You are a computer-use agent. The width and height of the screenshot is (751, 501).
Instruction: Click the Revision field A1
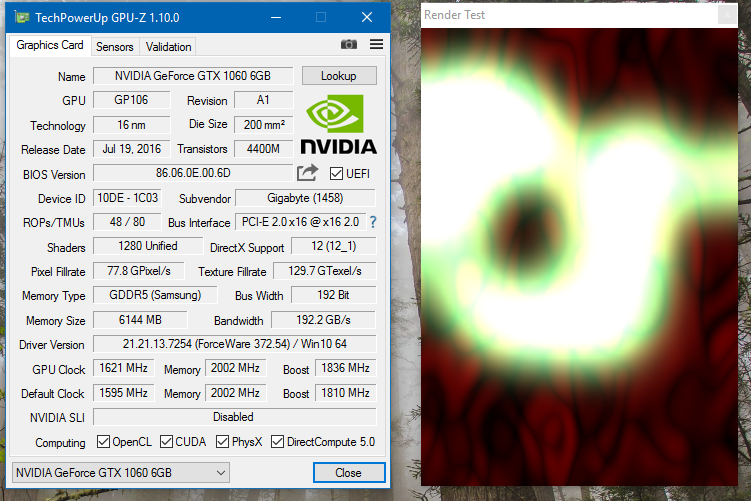[263, 100]
